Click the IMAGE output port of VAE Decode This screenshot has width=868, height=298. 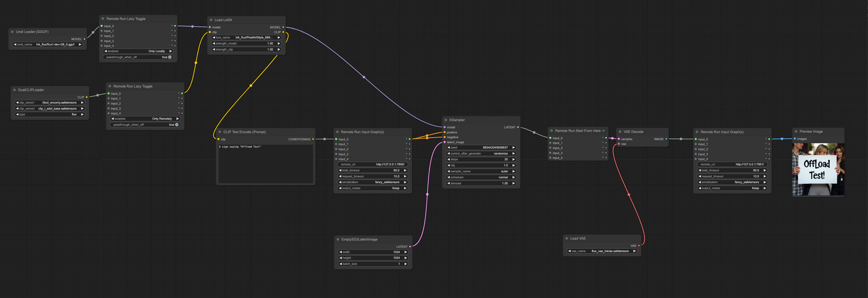tap(666, 139)
